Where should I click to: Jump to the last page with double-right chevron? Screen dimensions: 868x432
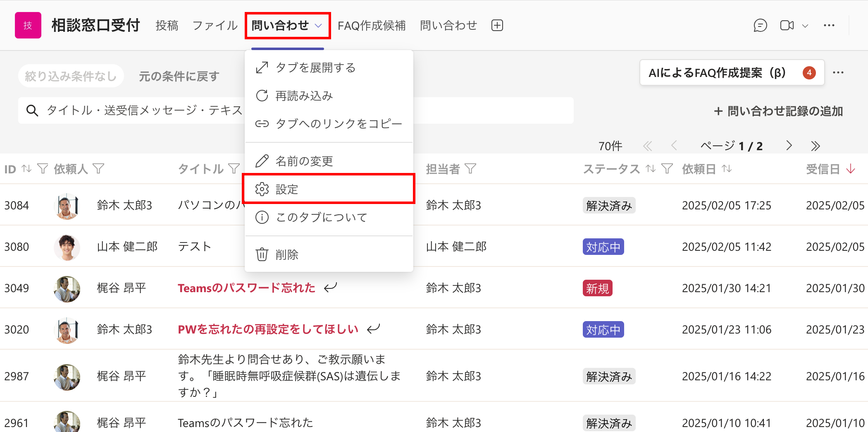[815, 146]
